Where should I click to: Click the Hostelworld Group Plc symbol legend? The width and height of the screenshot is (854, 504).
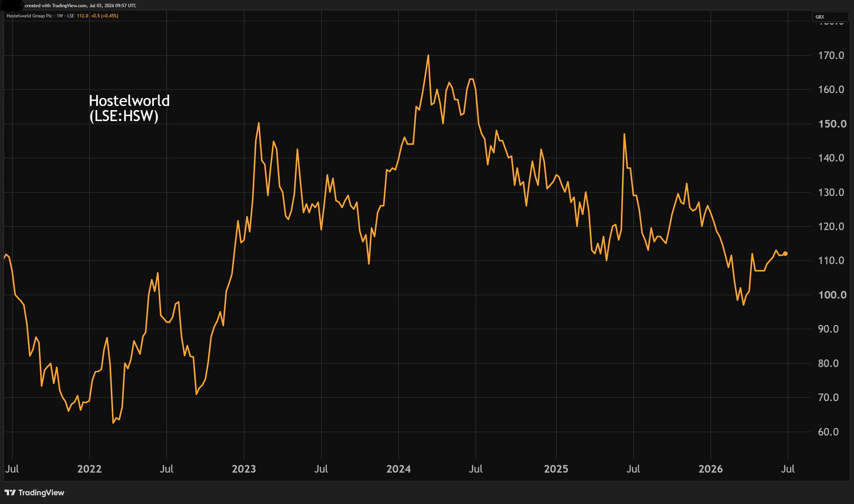click(x=30, y=16)
